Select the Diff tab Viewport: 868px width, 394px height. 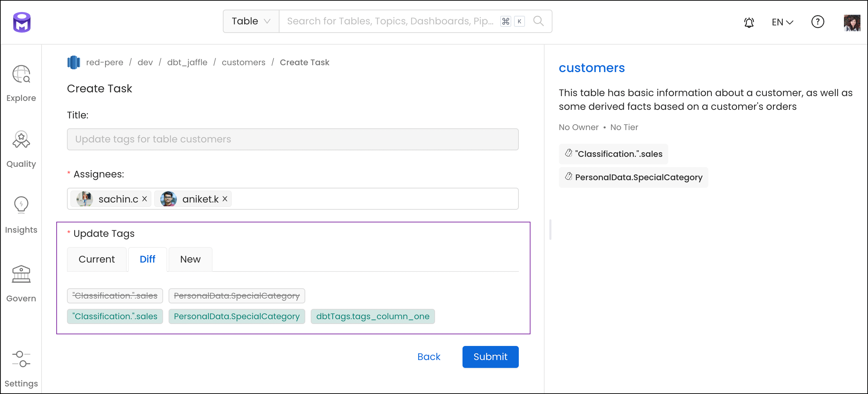tap(148, 259)
